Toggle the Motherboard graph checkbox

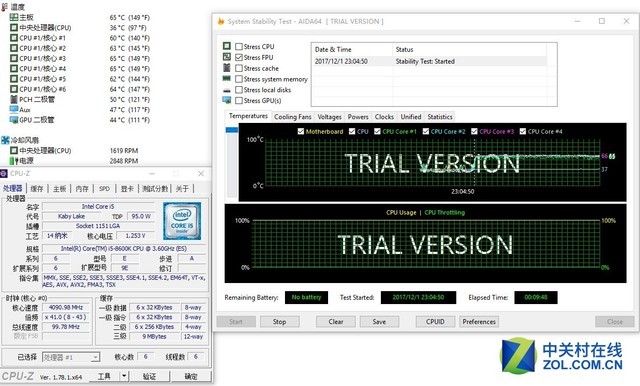pos(301,131)
